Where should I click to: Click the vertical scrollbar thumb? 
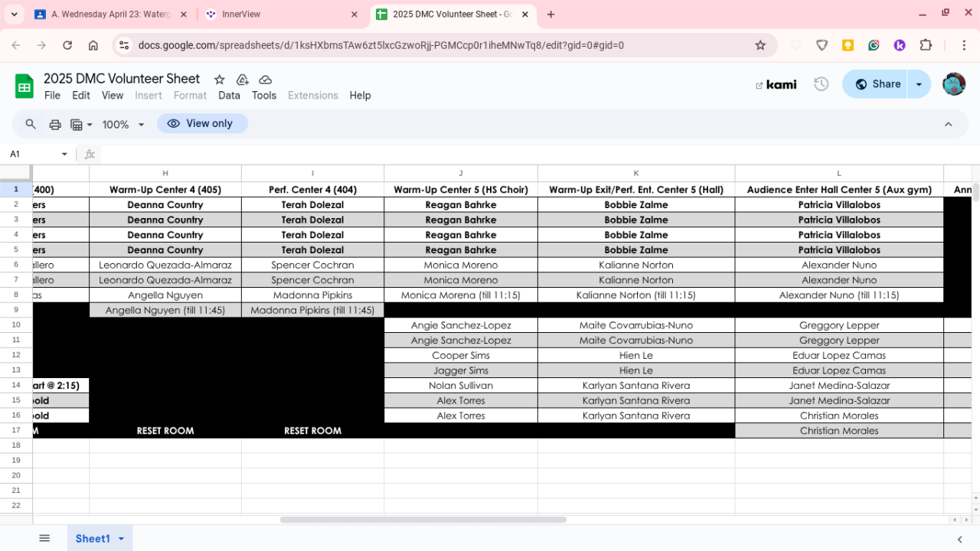click(975, 191)
